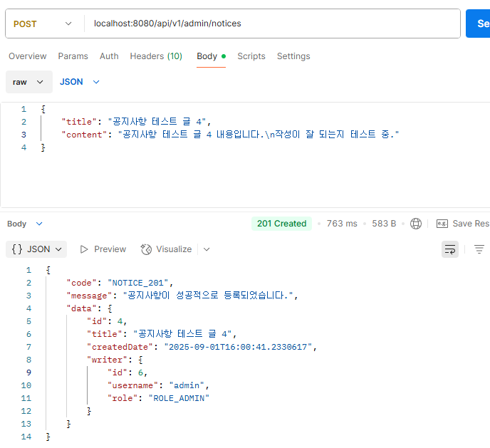The image size is (490, 448).
Task: Click the createdDate value in response
Action: (x=238, y=347)
